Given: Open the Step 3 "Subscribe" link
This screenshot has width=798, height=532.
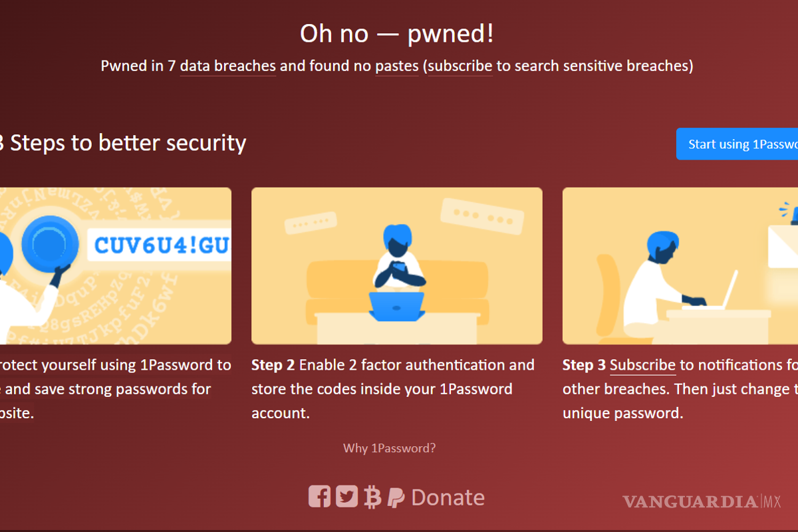Looking at the screenshot, I should pos(642,364).
